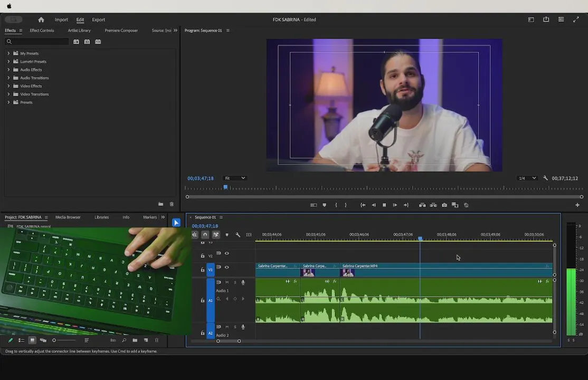Mute the Audio 2 track

(x=227, y=327)
